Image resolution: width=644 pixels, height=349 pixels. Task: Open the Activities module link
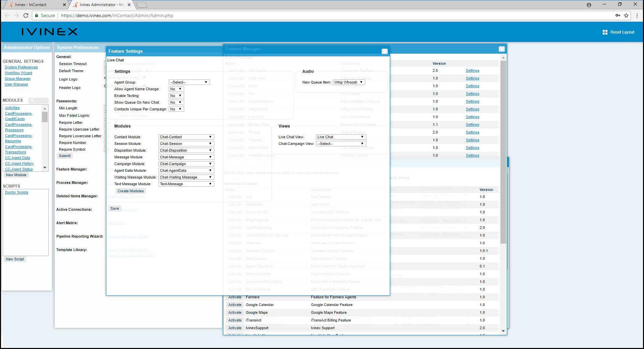pos(12,108)
